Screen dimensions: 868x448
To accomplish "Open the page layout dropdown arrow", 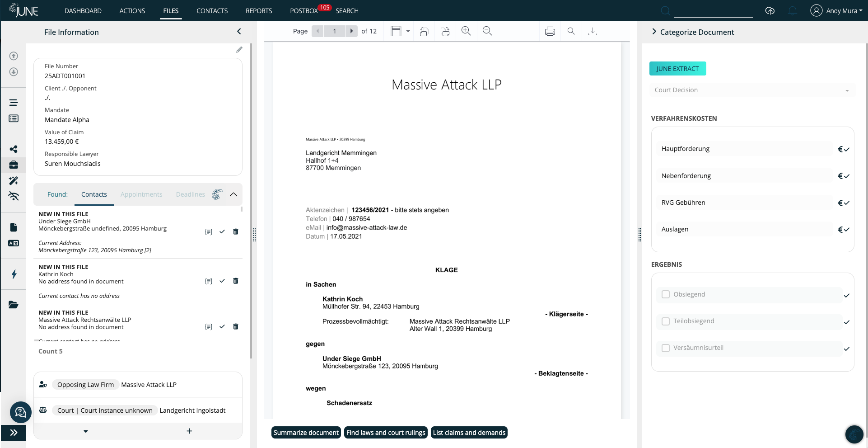I will click(408, 31).
